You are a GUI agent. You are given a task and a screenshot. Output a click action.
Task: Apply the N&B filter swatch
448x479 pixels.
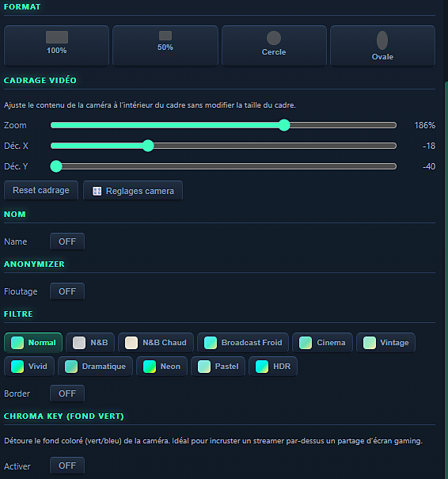coord(90,343)
